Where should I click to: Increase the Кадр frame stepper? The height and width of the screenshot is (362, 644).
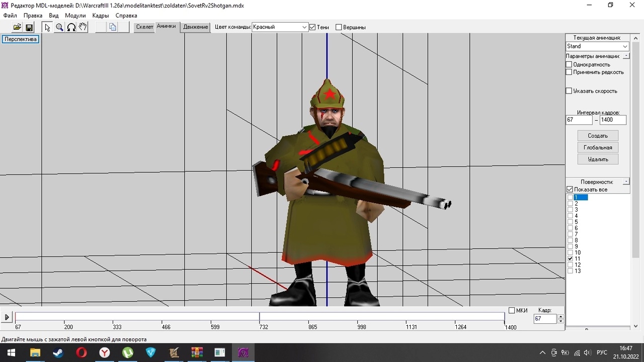(561, 317)
